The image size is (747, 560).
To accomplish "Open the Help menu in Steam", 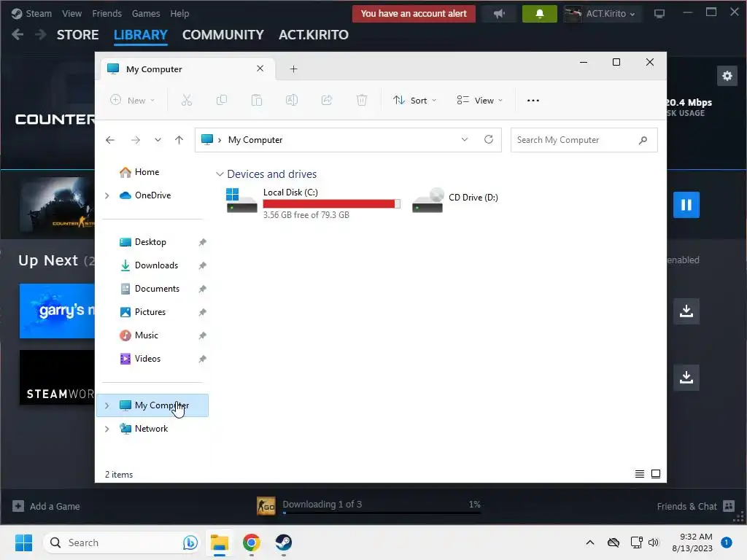I will tap(179, 13).
